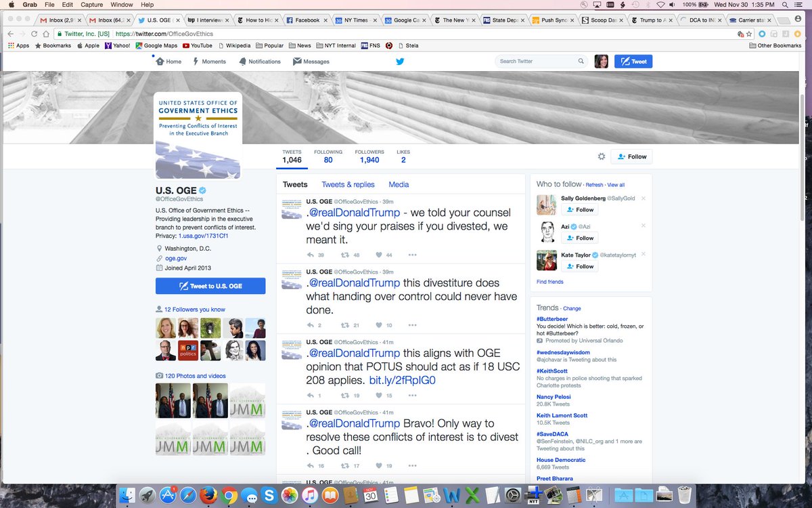
Task: Open the Other Bookmarks folder
Action: pos(775,45)
